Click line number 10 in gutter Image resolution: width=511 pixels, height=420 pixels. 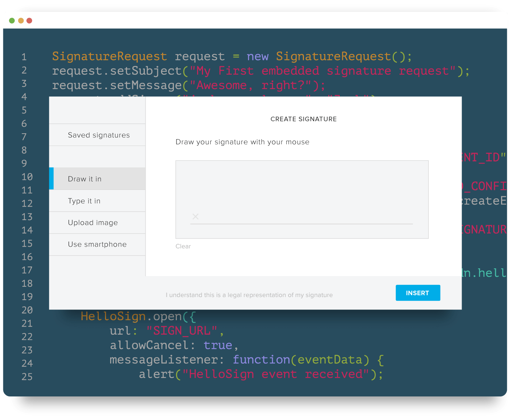(27, 177)
